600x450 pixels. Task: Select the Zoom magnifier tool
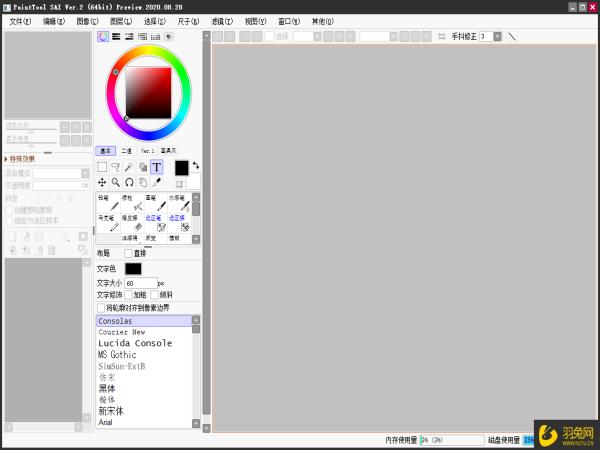(116, 183)
